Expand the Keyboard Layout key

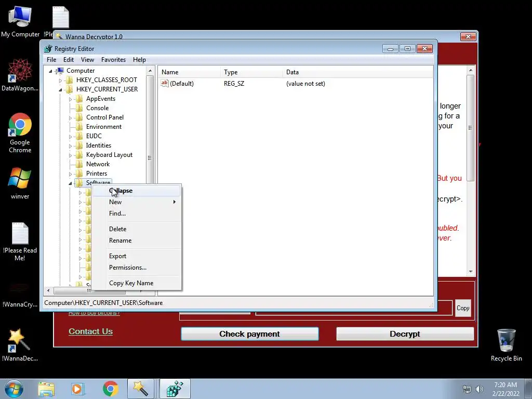click(70, 155)
